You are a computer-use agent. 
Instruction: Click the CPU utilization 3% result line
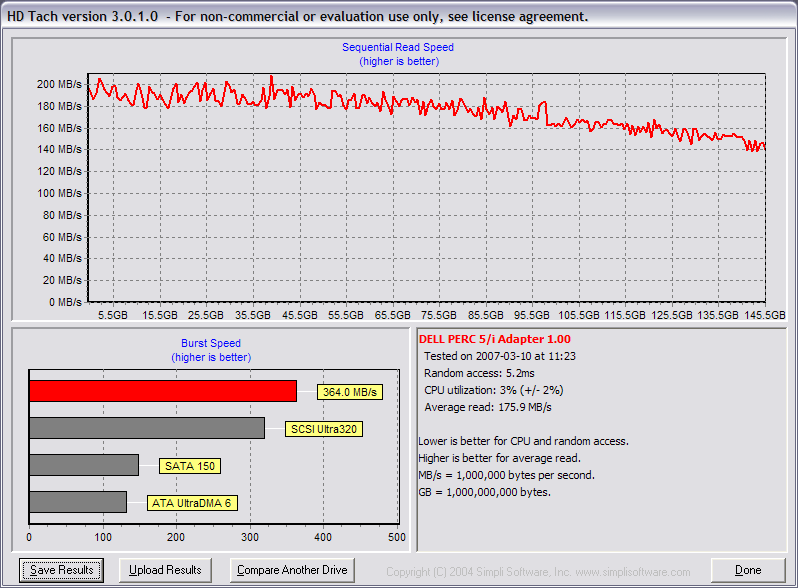pos(494,390)
